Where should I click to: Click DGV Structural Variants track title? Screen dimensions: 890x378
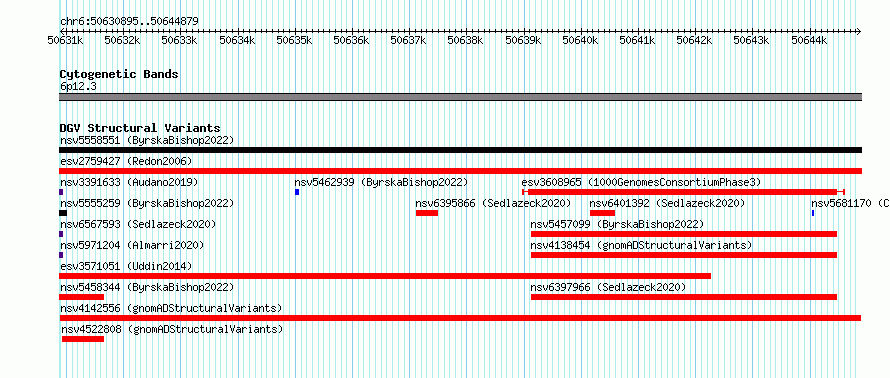[140, 128]
